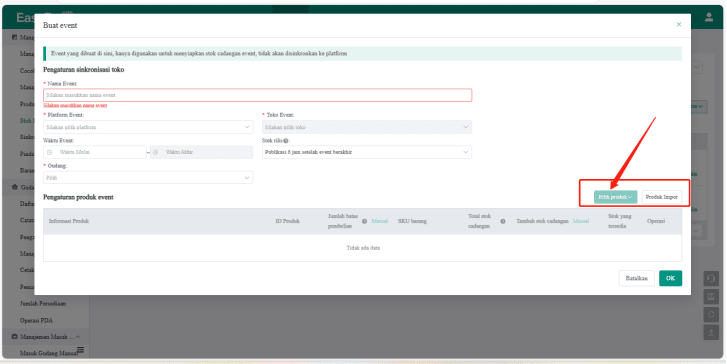Open Operasi PDA in sidebar
Viewport: 727px width, 364px height.
click(x=36, y=320)
